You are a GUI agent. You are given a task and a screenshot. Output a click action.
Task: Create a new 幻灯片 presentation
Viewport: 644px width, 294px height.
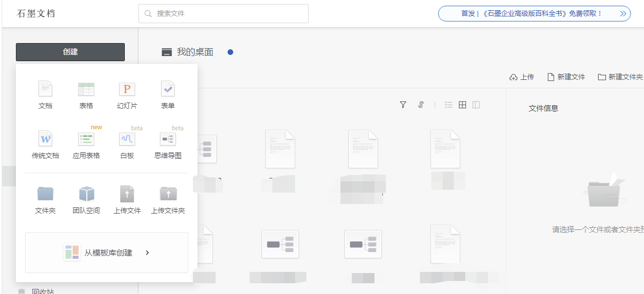pyautogui.click(x=127, y=95)
